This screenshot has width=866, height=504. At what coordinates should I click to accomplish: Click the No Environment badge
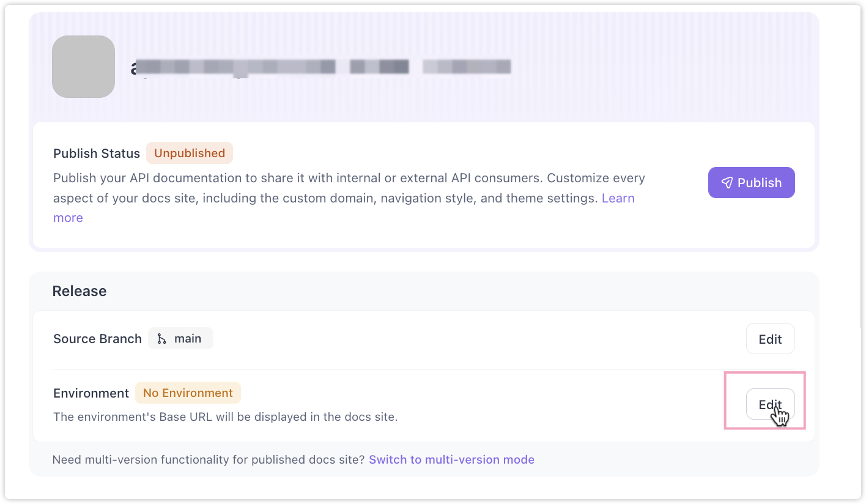point(188,393)
